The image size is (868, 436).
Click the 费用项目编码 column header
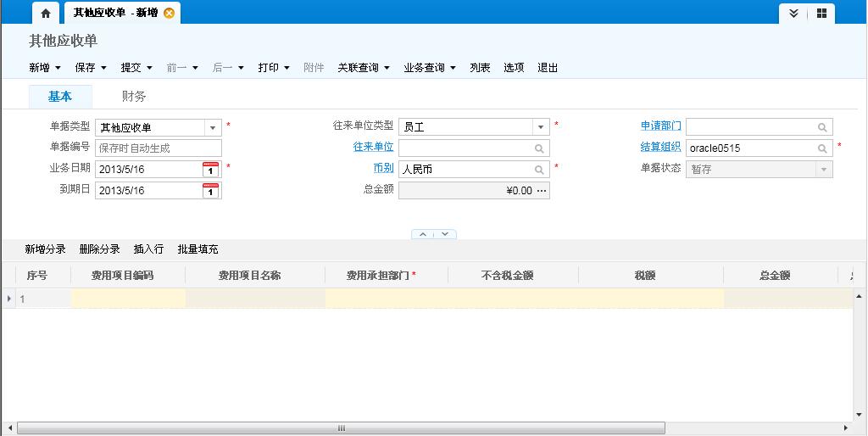[128, 276]
